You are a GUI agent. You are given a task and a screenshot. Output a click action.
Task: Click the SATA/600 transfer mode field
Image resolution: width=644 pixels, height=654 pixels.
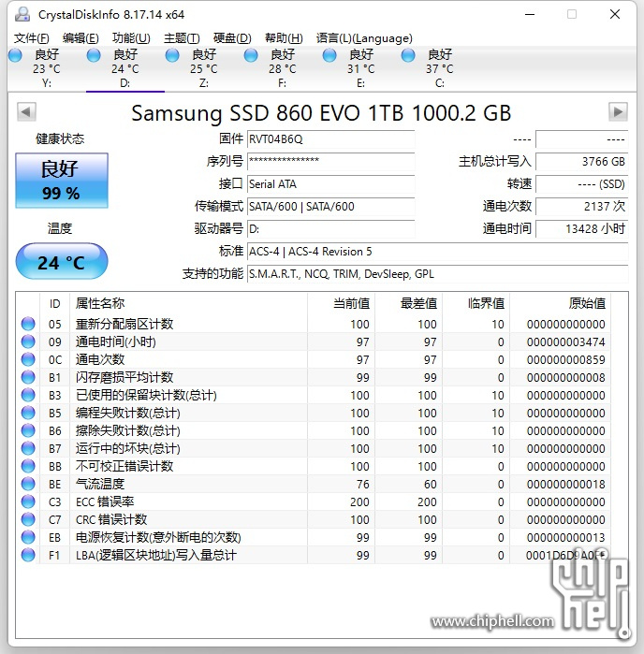pos(331,207)
